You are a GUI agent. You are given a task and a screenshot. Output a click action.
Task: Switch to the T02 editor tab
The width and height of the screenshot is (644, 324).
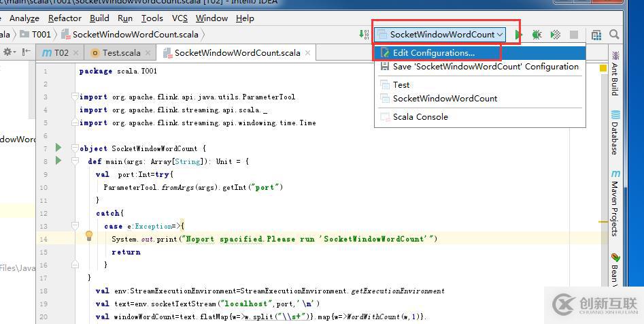click(60, 53)
